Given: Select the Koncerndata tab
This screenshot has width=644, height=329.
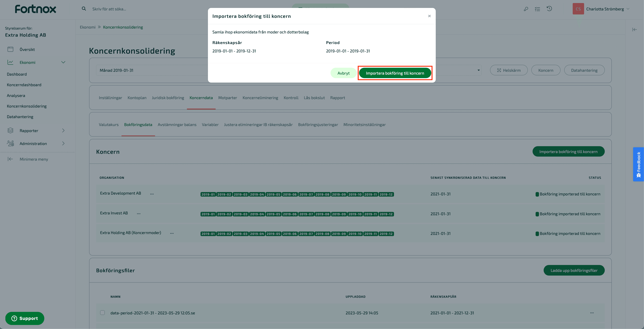Looking at the screenshot, I should coord(201,98).
